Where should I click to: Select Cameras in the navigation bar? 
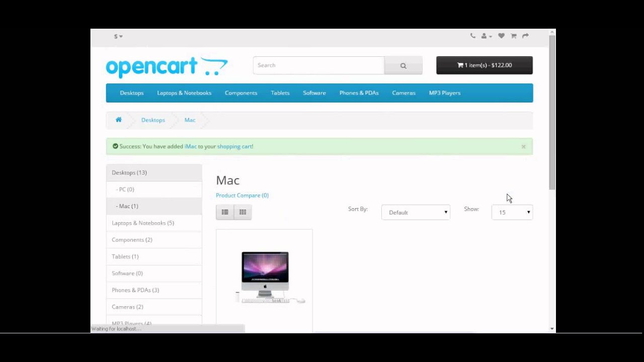404,93
